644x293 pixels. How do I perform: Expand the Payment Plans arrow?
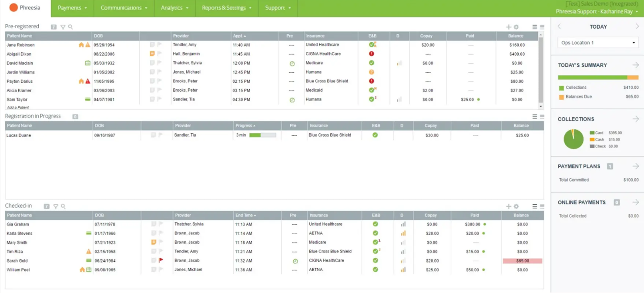[x=635, y=166]
